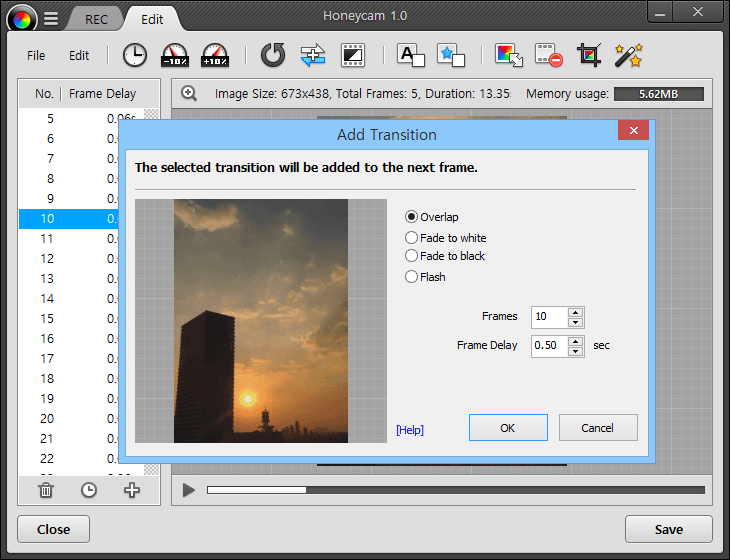Increase Frames value with up arrow
The width and height of the screenshot is (730, 560).
[x=576, y=312]
